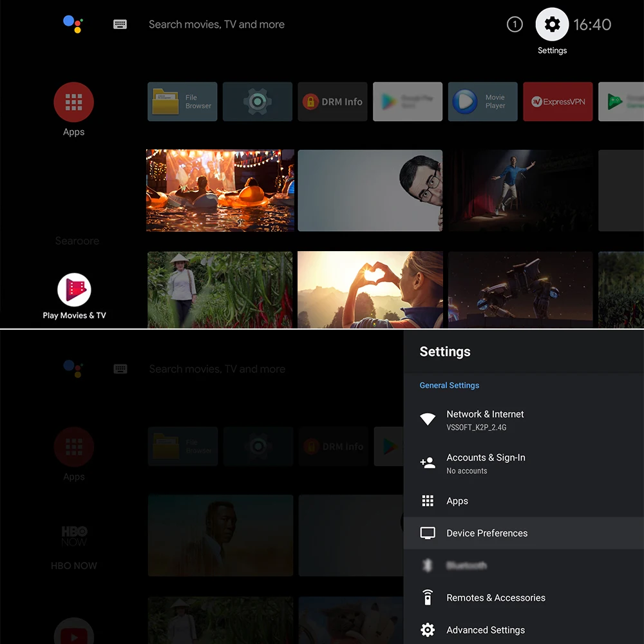Image resolution: width=644 pixels, height=644 pixels.
Task: Open the notifications counter icon
Action: tap(514, 24)
